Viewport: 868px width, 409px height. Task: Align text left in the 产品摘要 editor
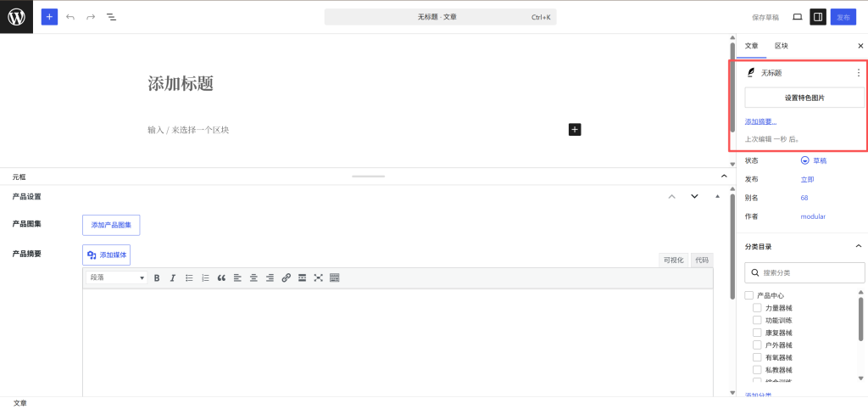237,277
